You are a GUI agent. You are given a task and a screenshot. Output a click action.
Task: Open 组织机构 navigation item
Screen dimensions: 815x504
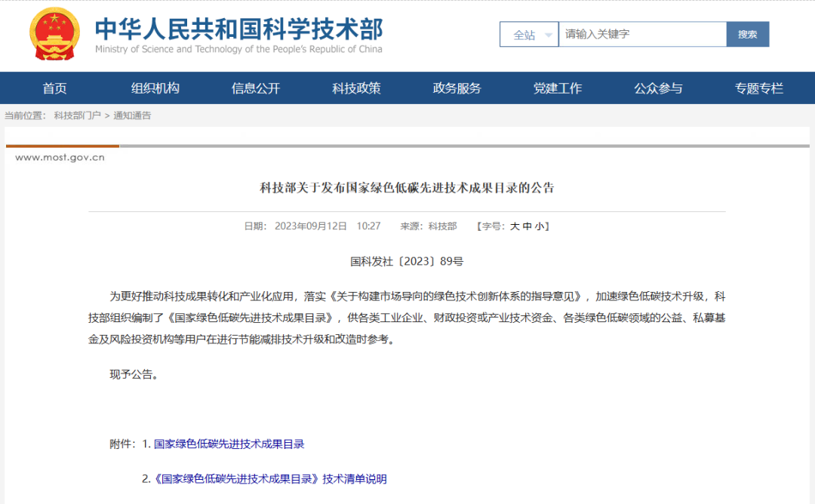coord(155,88)
